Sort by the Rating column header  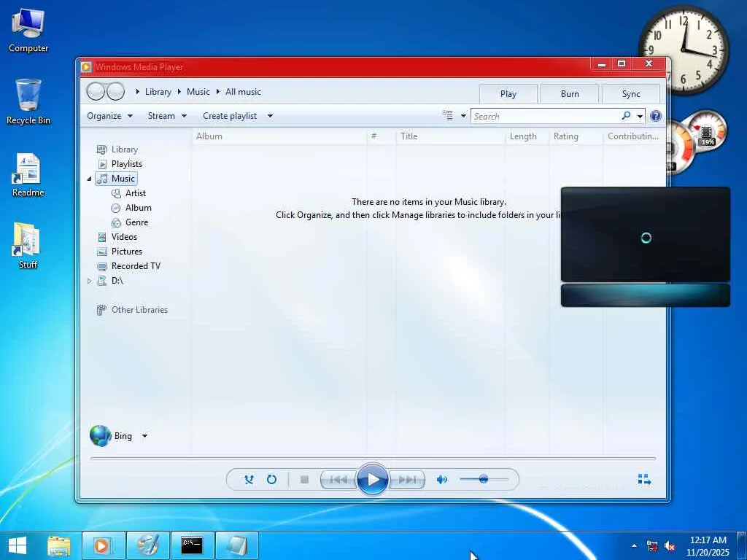point(576,136)
